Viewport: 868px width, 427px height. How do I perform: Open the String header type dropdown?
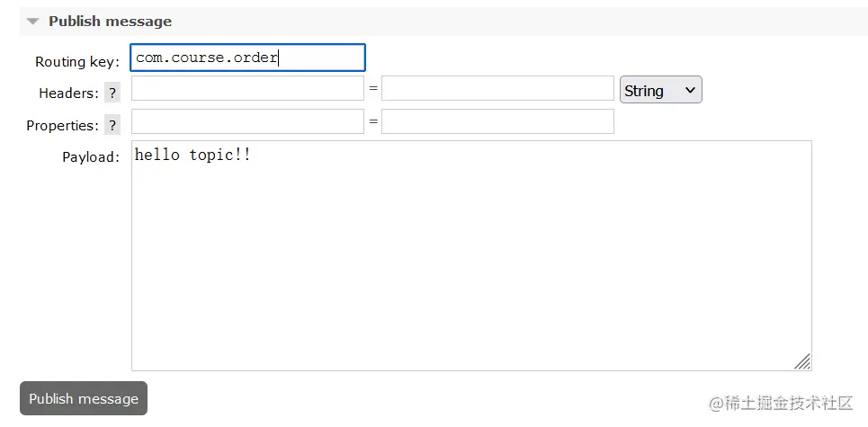(x=660, y=90)
